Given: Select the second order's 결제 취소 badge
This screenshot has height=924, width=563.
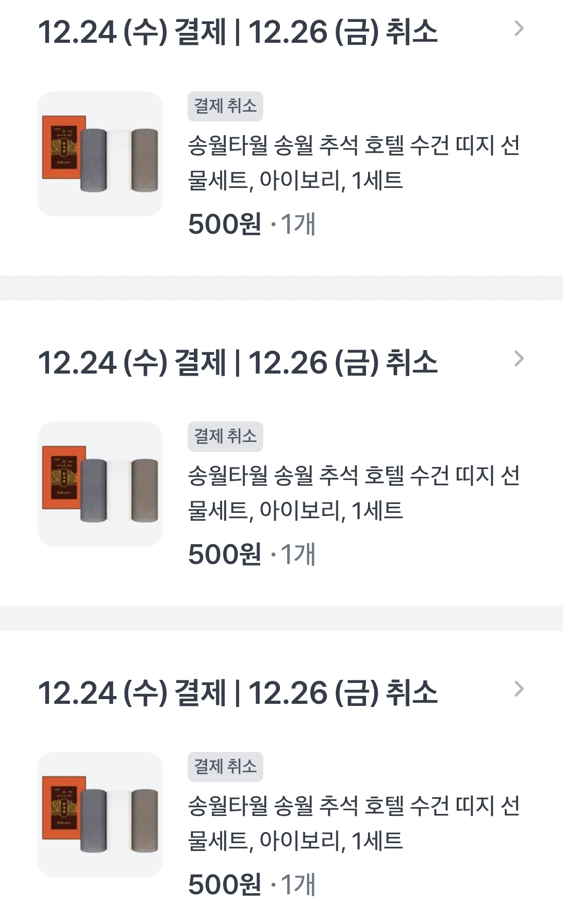Looking at the screenshot, I should (x=225, y=437).
